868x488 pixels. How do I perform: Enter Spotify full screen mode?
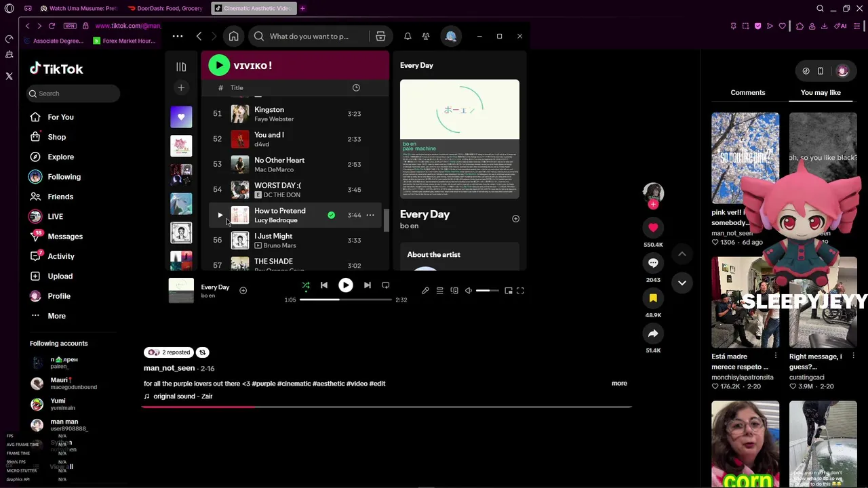tap(520, 291)
